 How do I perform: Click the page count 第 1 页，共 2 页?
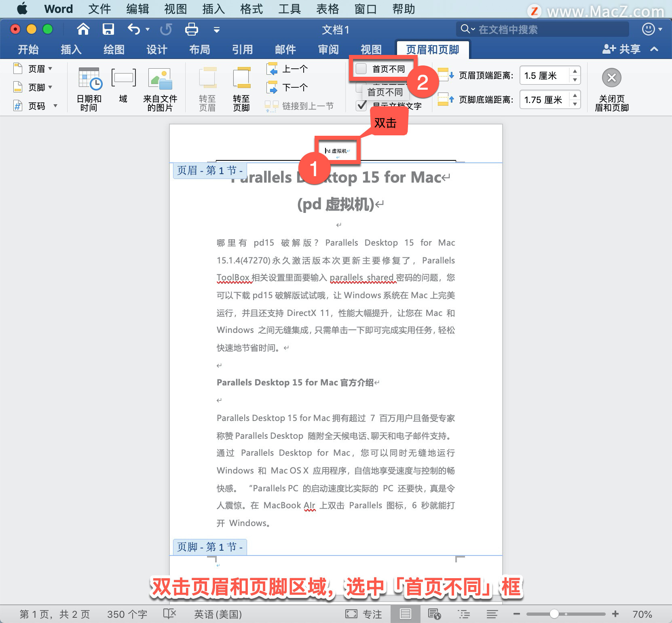[x=55, y=614]
